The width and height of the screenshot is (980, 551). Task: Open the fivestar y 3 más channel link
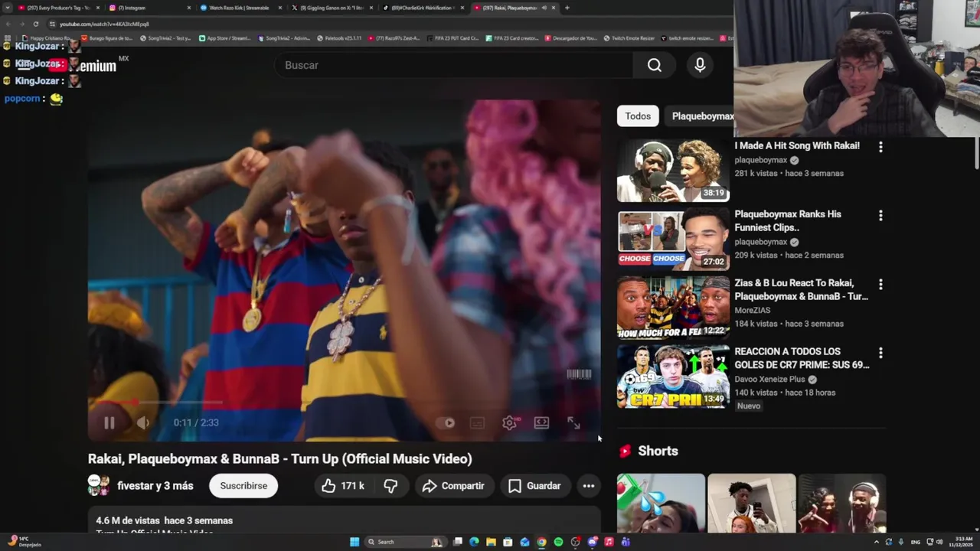(155, 486)
